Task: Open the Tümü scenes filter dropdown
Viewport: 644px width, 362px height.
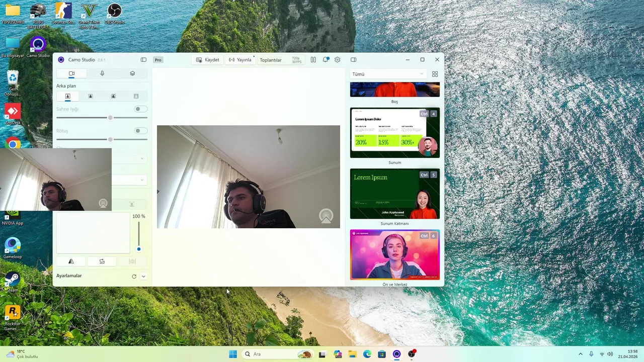Action: tap(387, 74)
